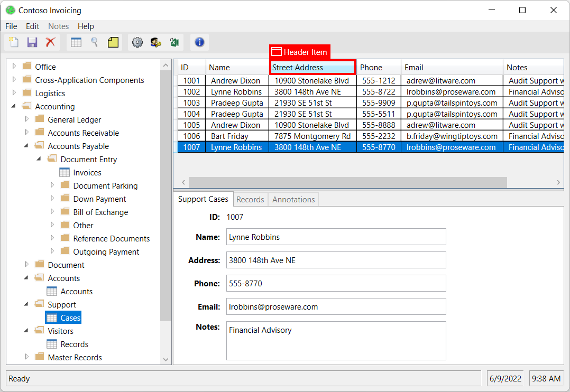The image size is (570, 392).
Task: Export data to Excel
Action: tap(174, 42)
